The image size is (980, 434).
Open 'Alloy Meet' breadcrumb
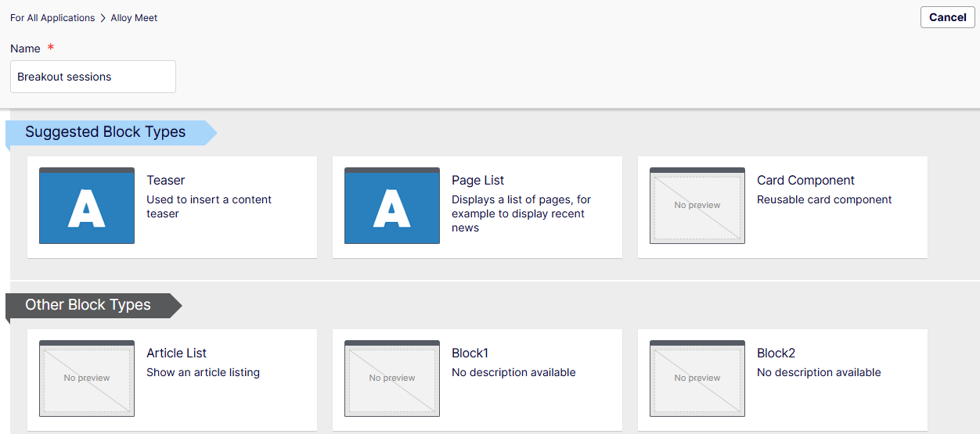point(135,18)
